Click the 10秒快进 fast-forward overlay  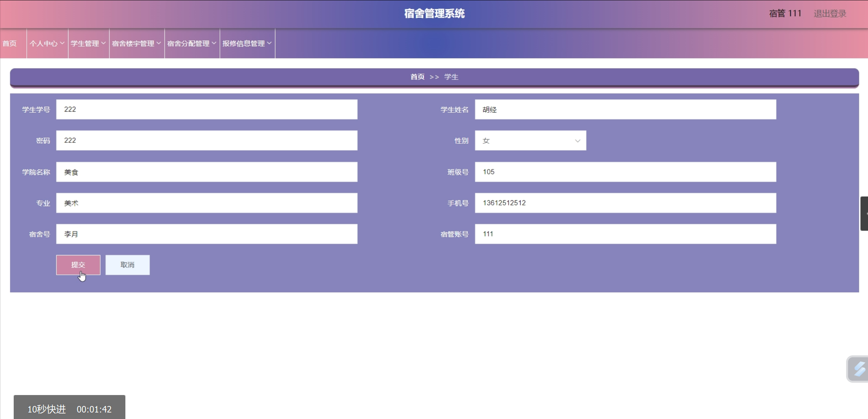[47, 409]
